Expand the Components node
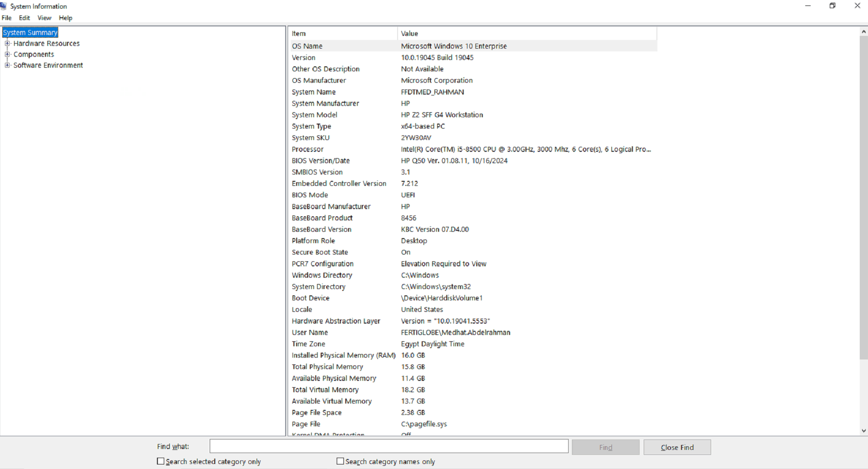Screen dimensions: 868x469 point(7,54)
